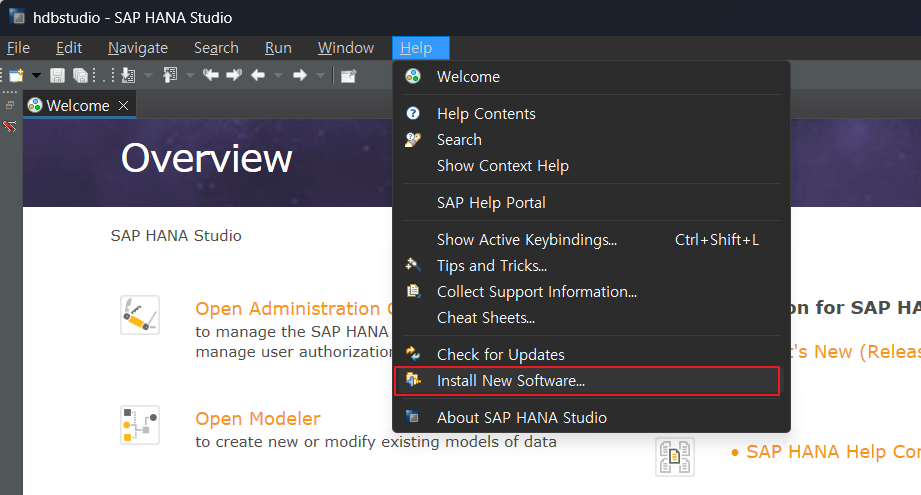
Task: Click the Restore view icon on left strip
Action: coord(10,105)
